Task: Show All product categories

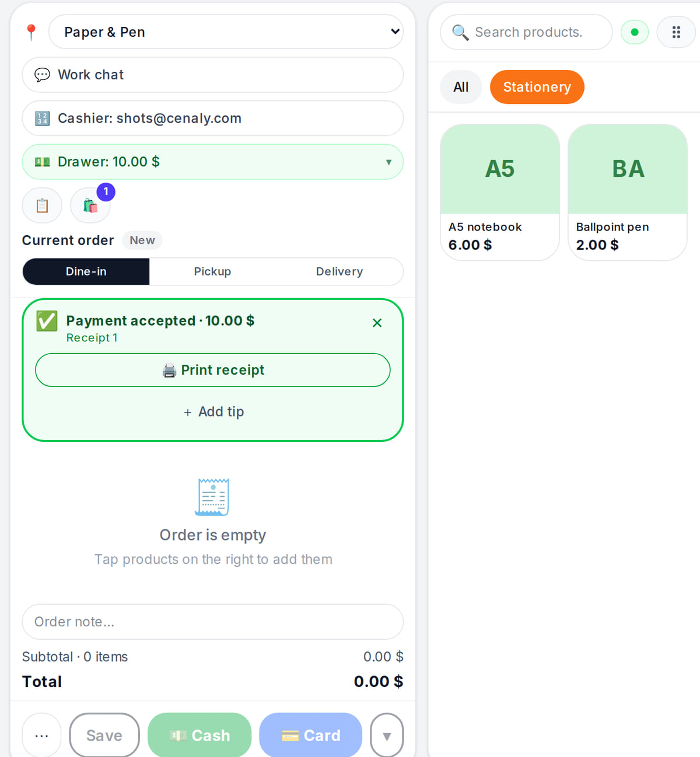Action: [x=461, y=87]
